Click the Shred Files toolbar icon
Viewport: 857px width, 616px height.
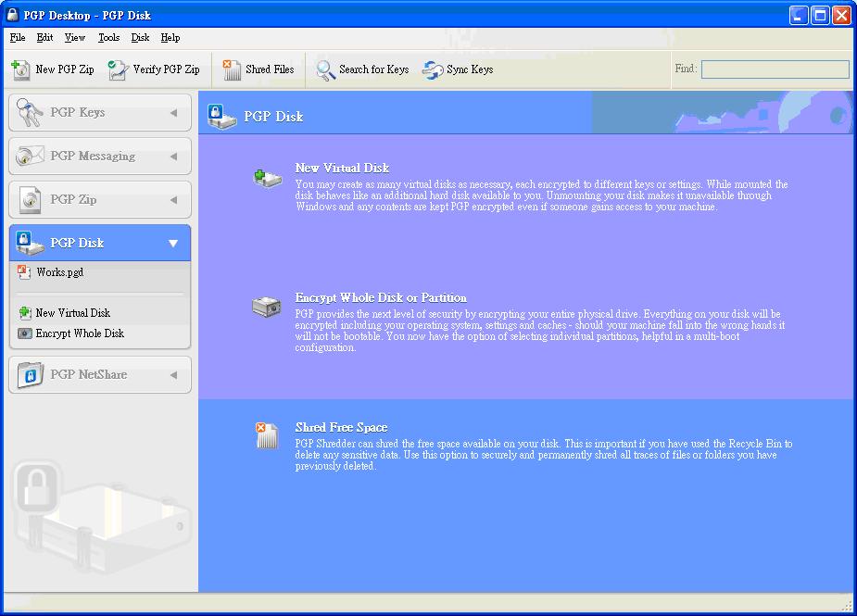tap(232, 70)
